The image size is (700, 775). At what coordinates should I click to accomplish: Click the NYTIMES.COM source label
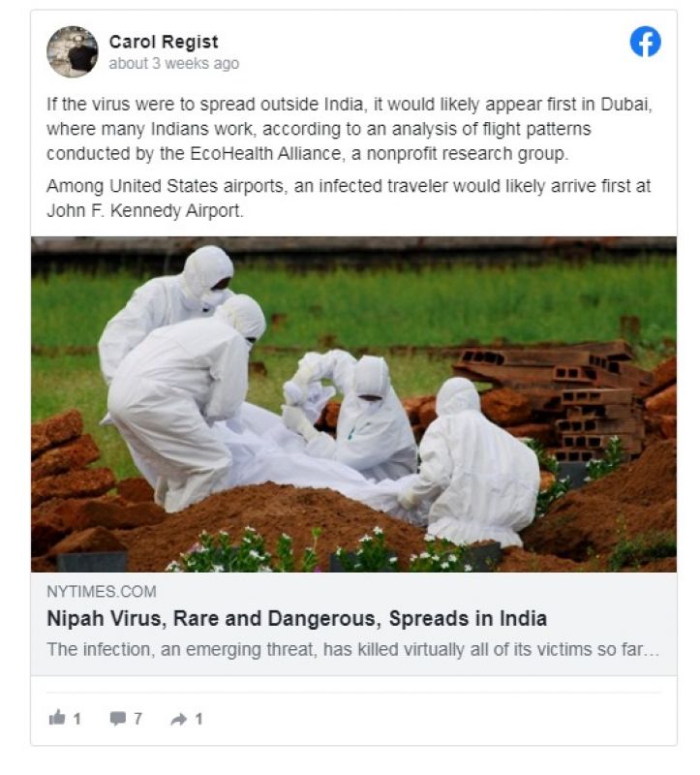[x=102, y=591]
